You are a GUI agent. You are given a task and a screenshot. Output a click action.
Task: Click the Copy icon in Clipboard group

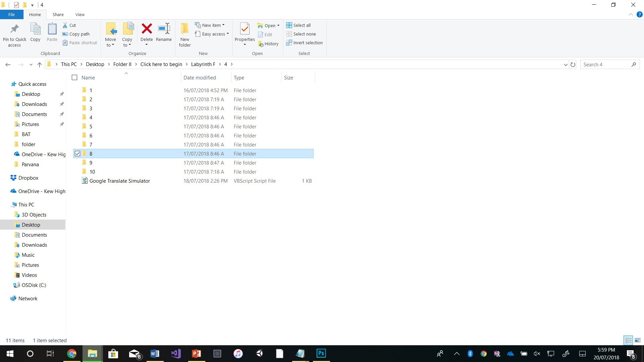click(35, 29)
